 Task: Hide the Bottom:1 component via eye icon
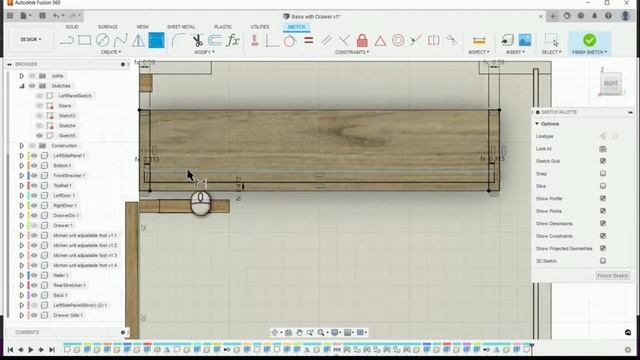(34, 166)
